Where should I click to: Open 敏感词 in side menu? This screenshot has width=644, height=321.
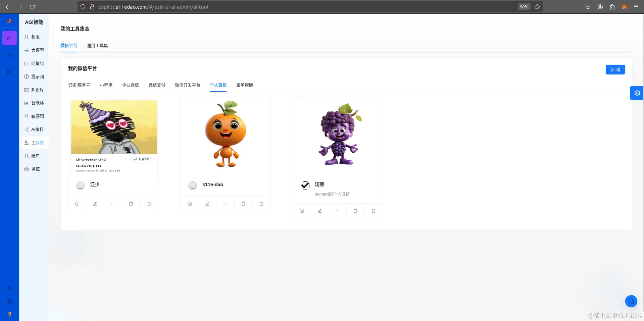(35, 116)
